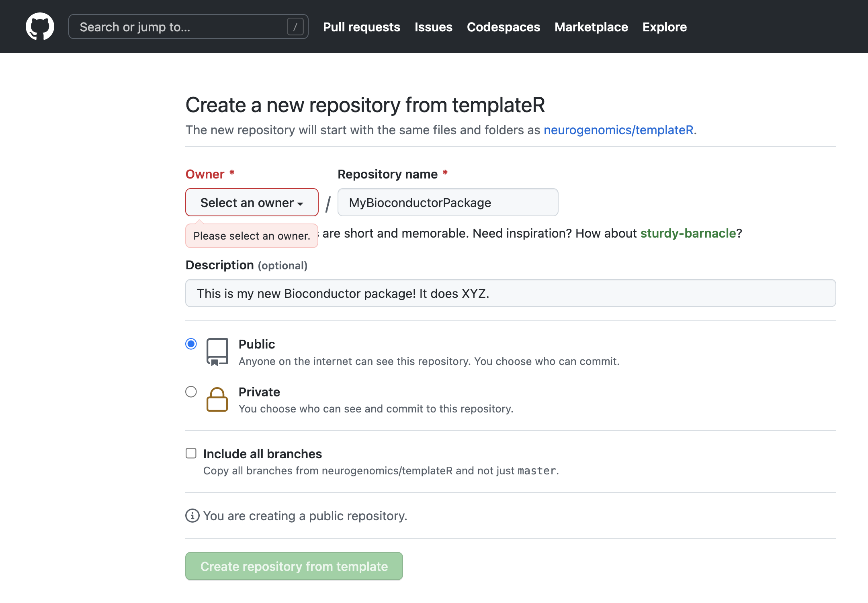This screenshot has width=868, height=603.
Task: Click the Please select an owner message
Action: [x=252, y=236]
